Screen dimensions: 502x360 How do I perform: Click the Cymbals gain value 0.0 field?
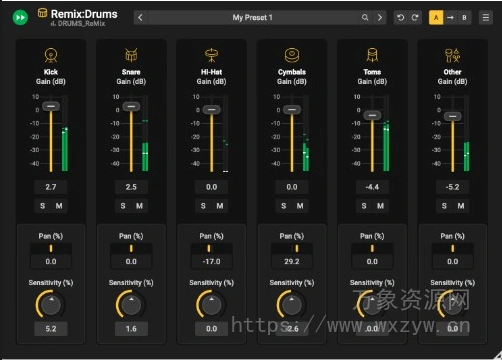292,187
